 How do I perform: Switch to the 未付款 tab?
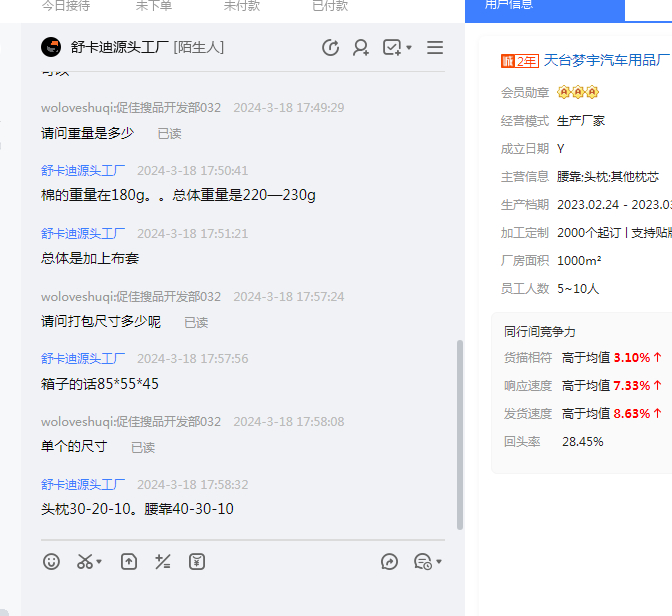coord(242,6)
